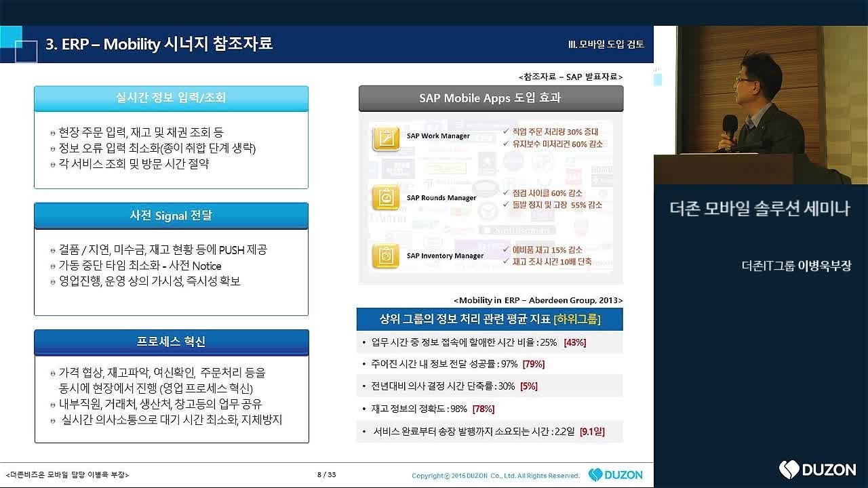Click section label III. 모바일 도입 검토
The width and height of the screenshot is (868, 488).
(x=606, y=44)
